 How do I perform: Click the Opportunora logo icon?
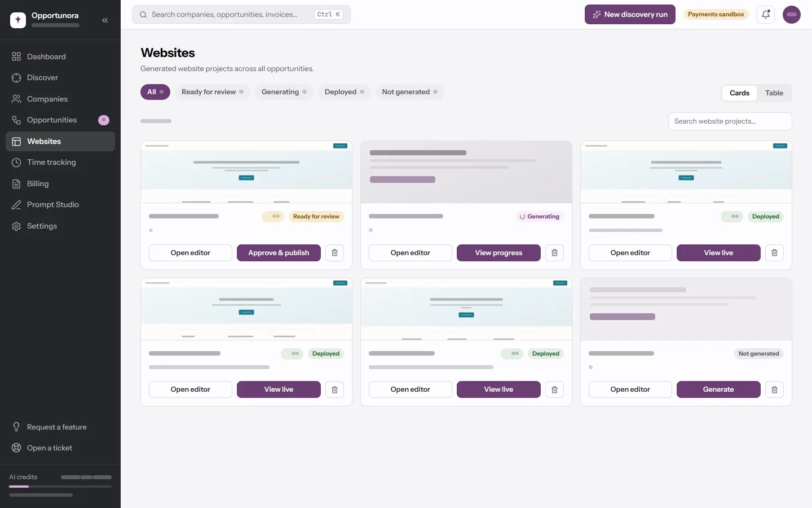pos(18,20)
